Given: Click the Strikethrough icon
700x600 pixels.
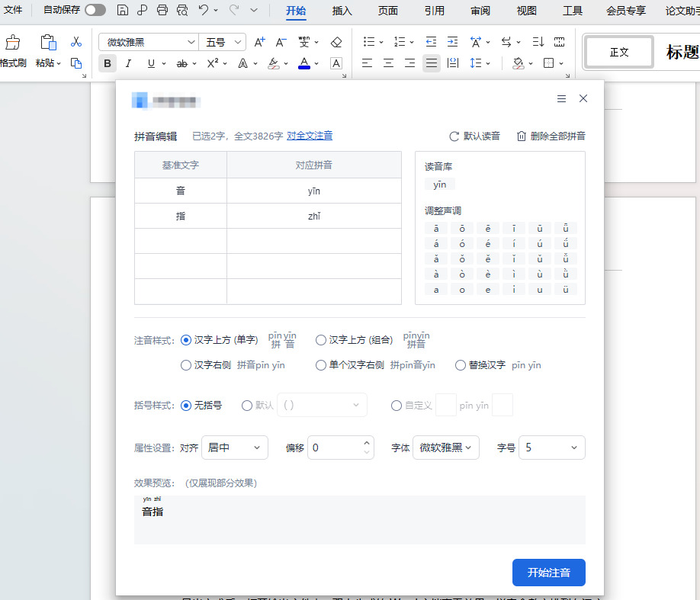Looking at the screenshot, I should (x=181, y=64).
